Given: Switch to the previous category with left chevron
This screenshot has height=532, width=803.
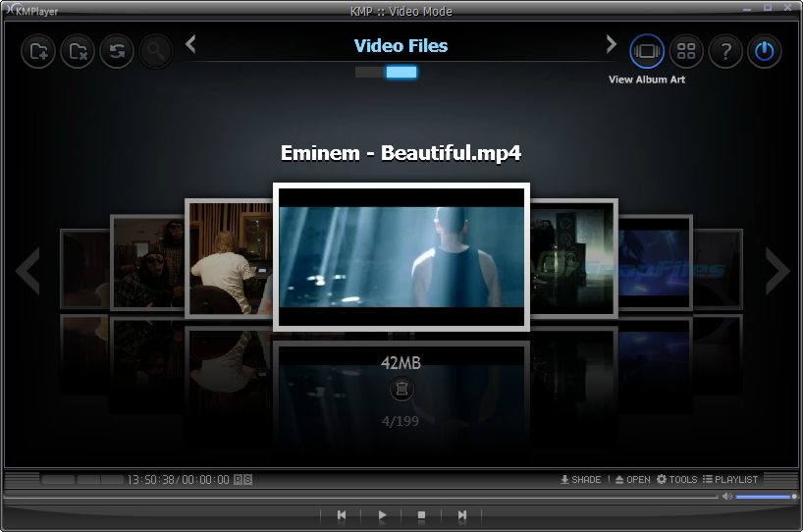Looking at the screenshot, I should point(190,44).
